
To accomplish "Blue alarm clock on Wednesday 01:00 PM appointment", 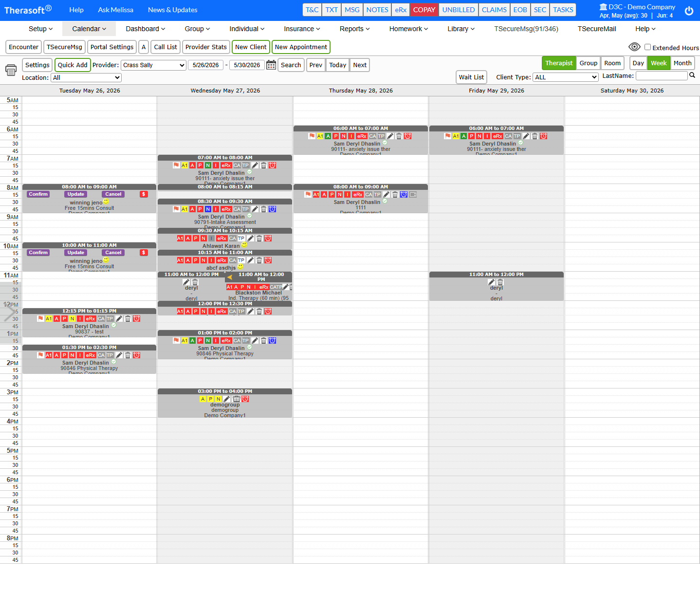I will (272, 341).
